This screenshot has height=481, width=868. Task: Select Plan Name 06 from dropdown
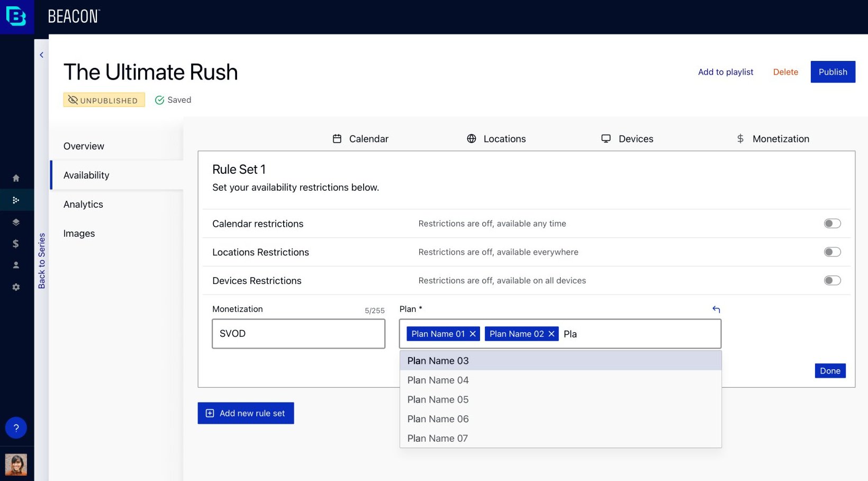560,419
